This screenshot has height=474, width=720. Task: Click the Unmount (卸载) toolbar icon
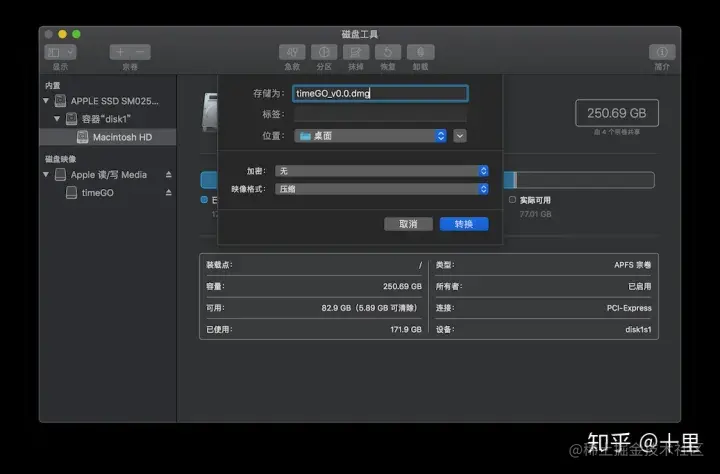(420, 52)
